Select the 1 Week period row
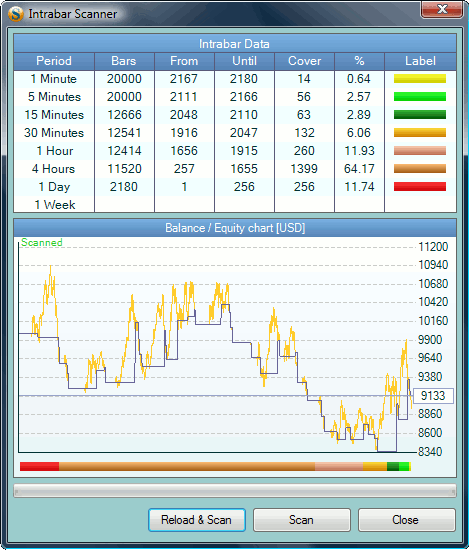The image size is (470, 550). coord(235,204)
